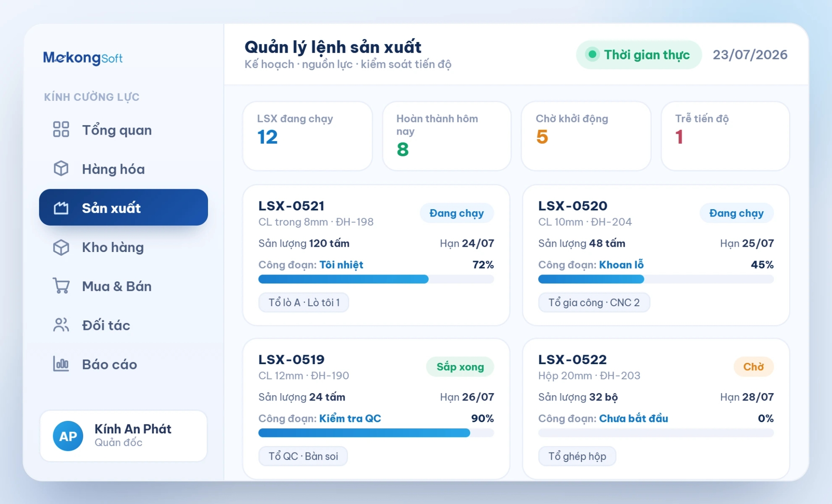Click the green live status dot

click(x=592, y=55)
